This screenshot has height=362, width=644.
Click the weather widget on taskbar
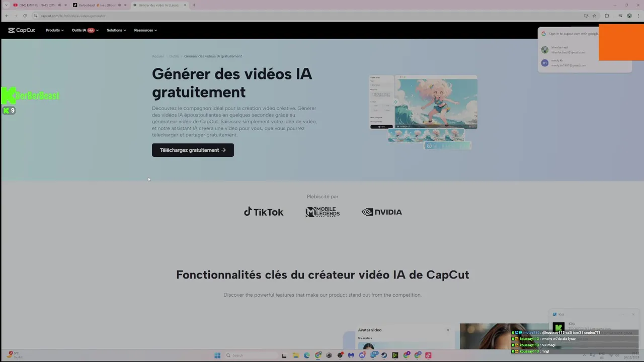[x=15, y=355]
